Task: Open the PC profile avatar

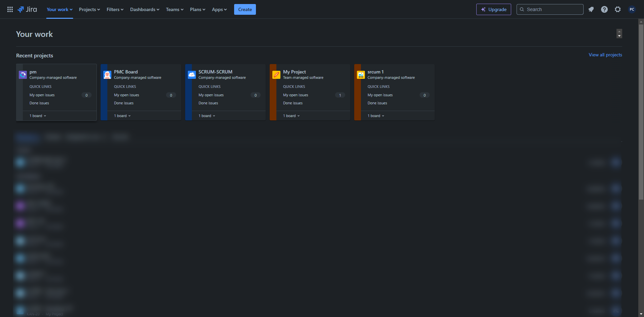Action: click(x=632, y=9)
